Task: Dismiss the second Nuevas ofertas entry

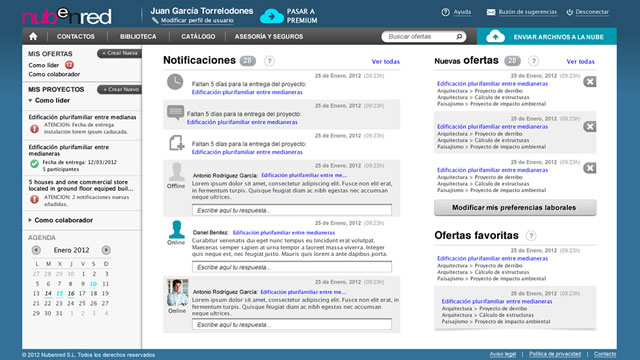Action: pos(589,127)
